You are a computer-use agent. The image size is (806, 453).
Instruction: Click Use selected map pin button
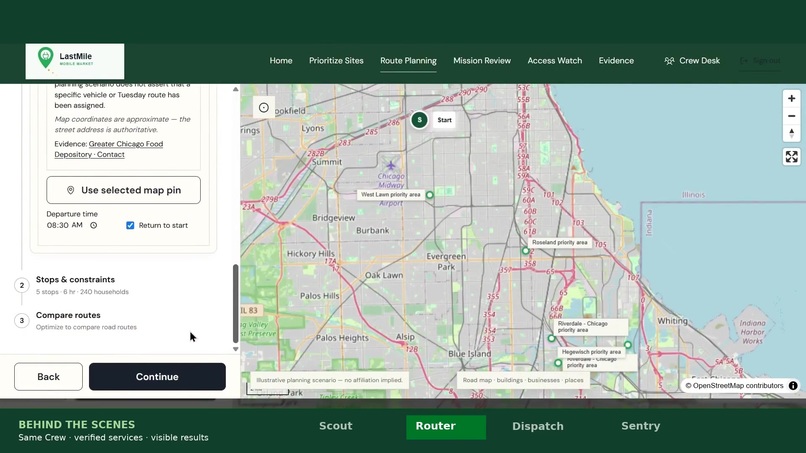[x=123, y=190]
